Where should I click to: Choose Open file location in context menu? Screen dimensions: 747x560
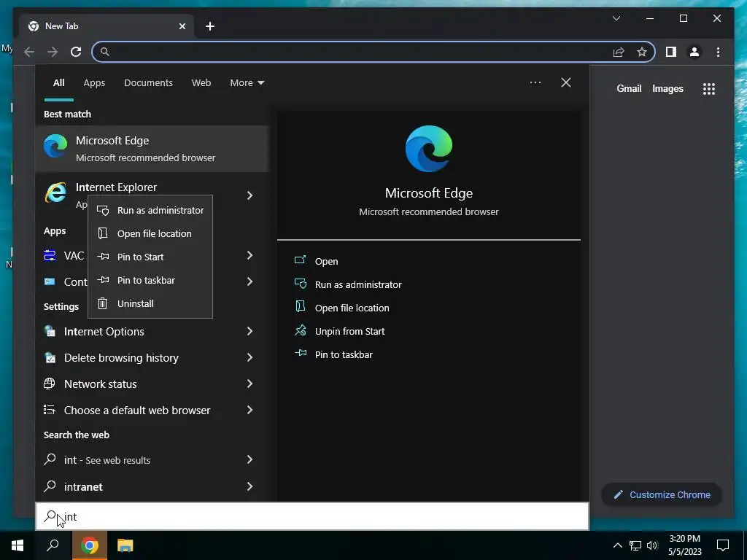point(150,233)
